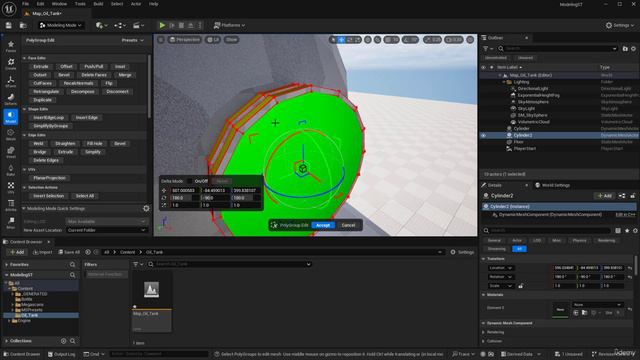The width and height of the screenshot is (640, 360).
Task: Click the select mode arrow in viewport toolbar
Action: [333, 40]
